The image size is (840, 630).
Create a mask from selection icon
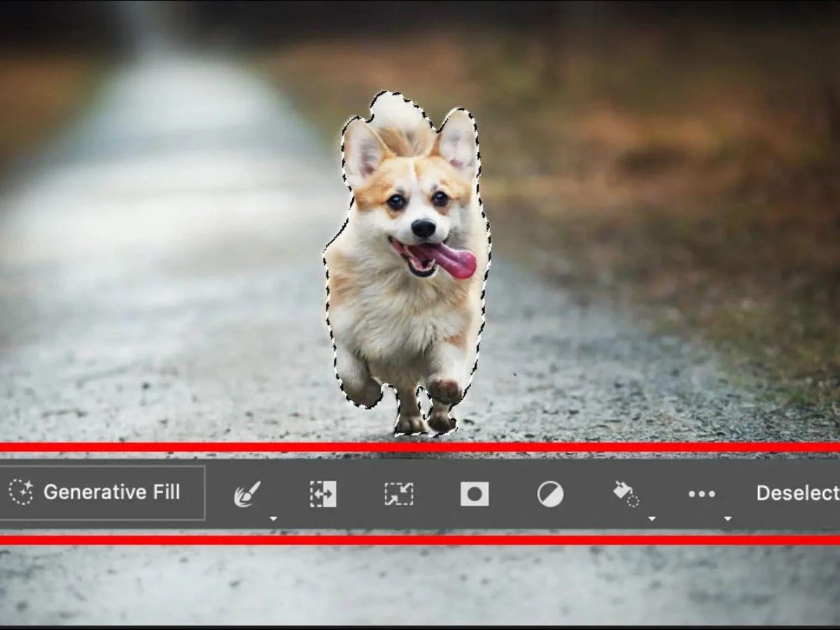[474, 494]
